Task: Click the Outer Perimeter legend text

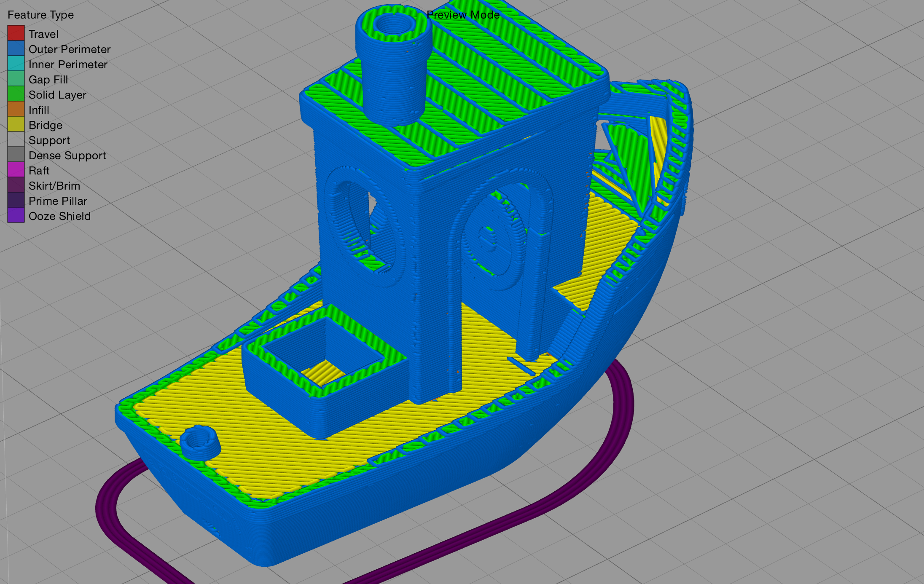Action: tap(70, 49)
